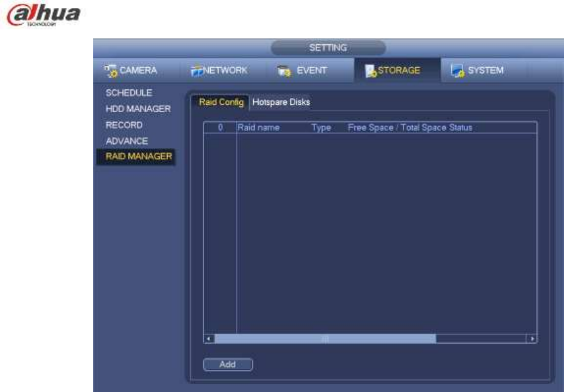Screen dimensions: 564x392
Task: Open the SYSTEM settings tab
Action: 484,70
